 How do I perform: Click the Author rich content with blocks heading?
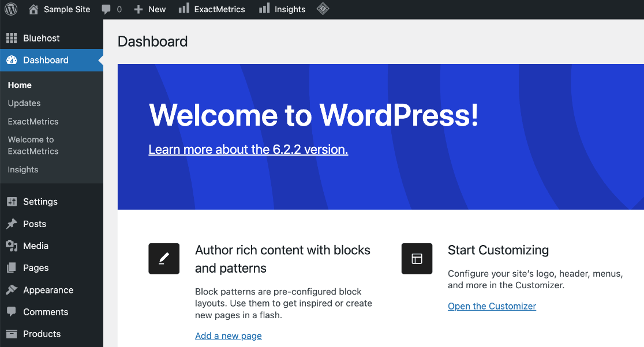[283, 259]
